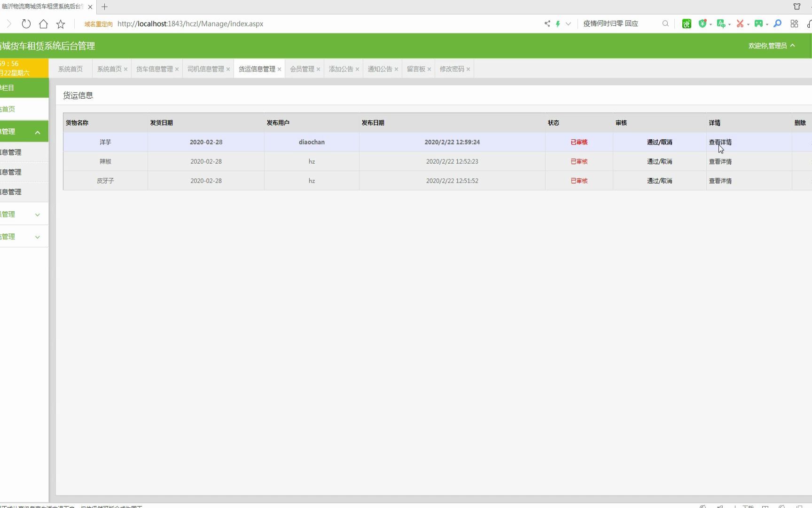Screen dimensions: 812x508
Task: Reload the page with the refresh icon
Action: point(26,24)
